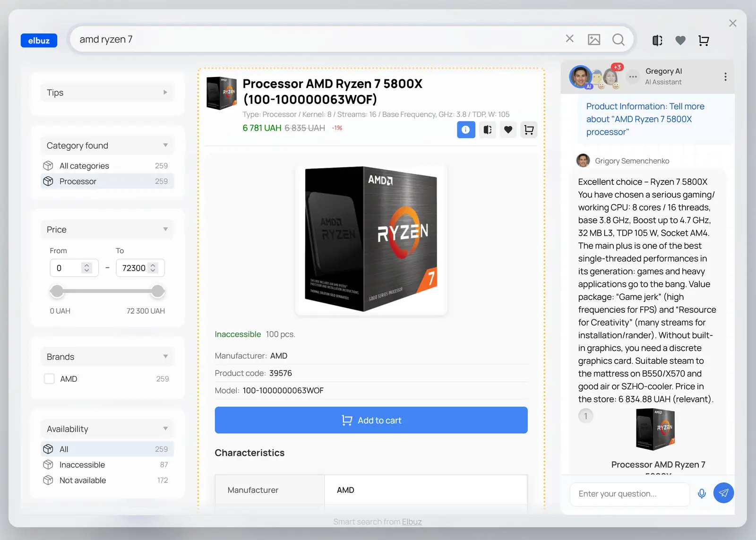Screen dimensions: 756x540
Task: Open the Elbuz footer link
Action: pos(412,522)
